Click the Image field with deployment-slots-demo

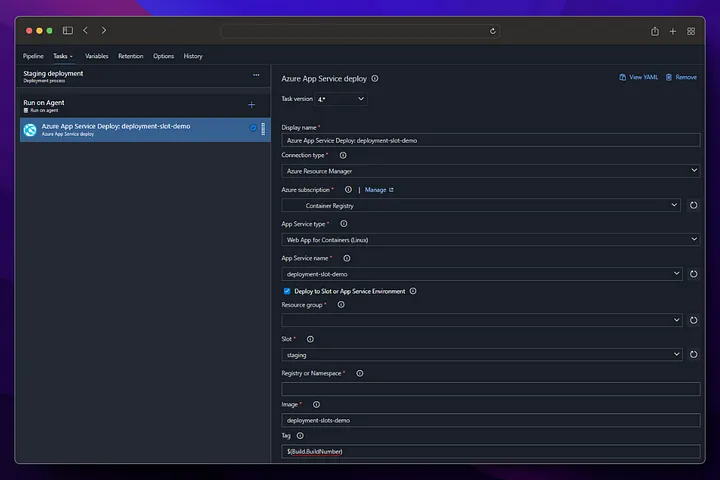coord(490,420)
